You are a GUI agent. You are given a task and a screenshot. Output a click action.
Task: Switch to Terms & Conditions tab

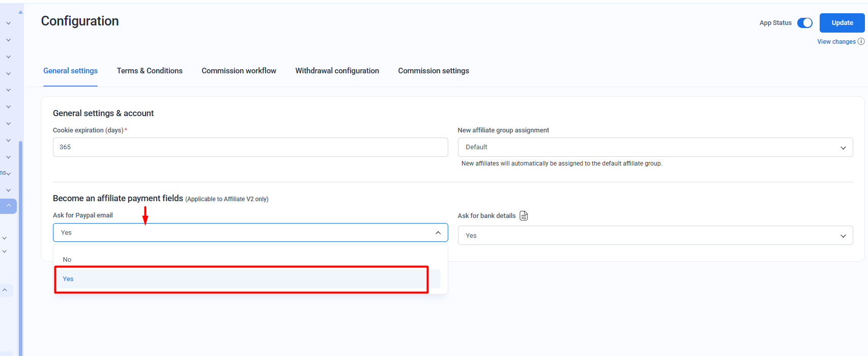click(150, 71)
